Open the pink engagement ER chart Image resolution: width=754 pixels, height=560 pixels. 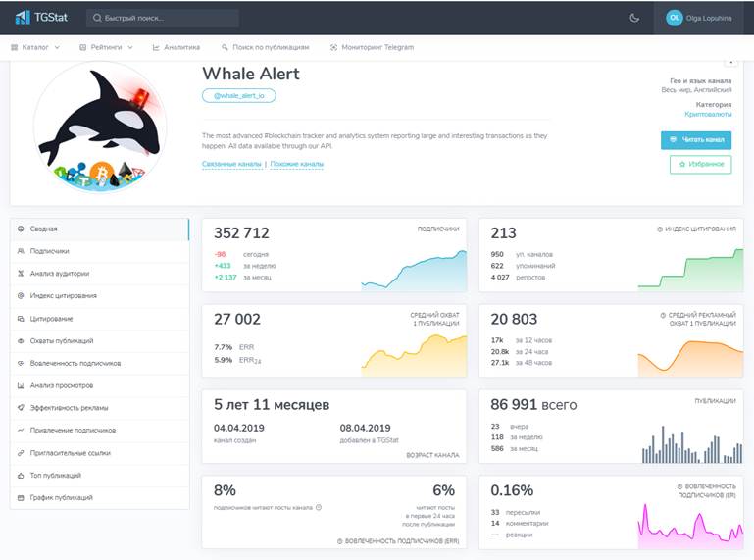(690, 526)
